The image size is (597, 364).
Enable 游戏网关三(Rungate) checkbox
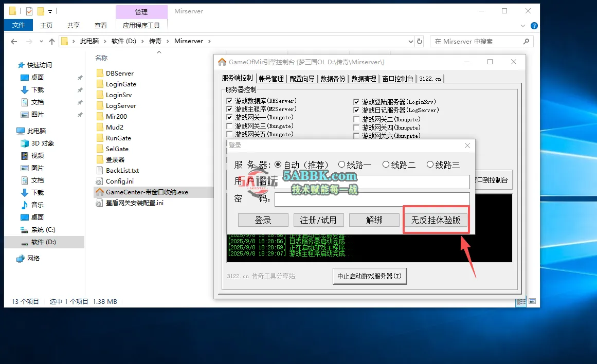229,126
